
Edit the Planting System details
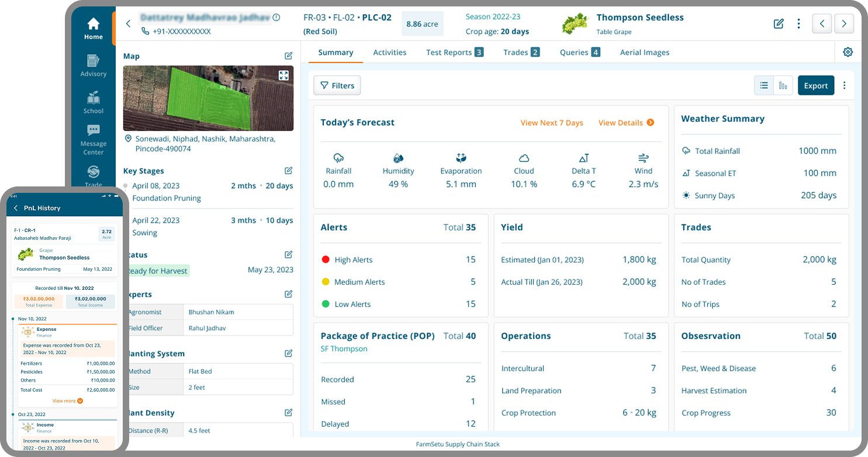pos(288,354)
